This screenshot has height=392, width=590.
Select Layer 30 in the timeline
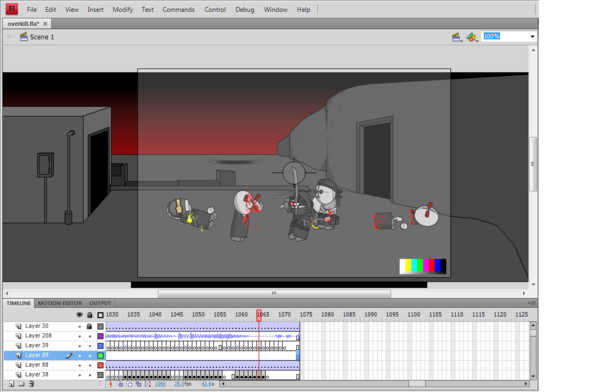click(36, 326)
